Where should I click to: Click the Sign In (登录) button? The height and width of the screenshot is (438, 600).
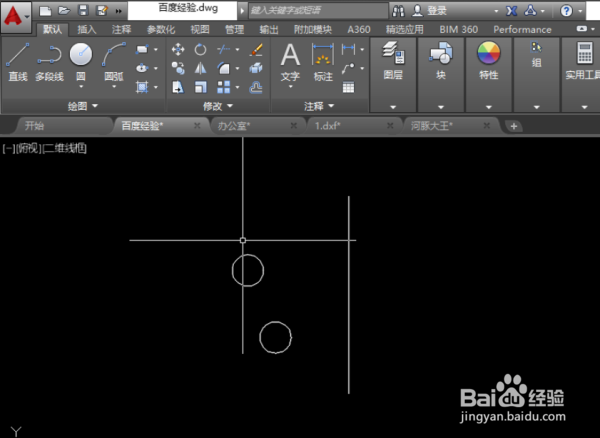coord(429,11)
